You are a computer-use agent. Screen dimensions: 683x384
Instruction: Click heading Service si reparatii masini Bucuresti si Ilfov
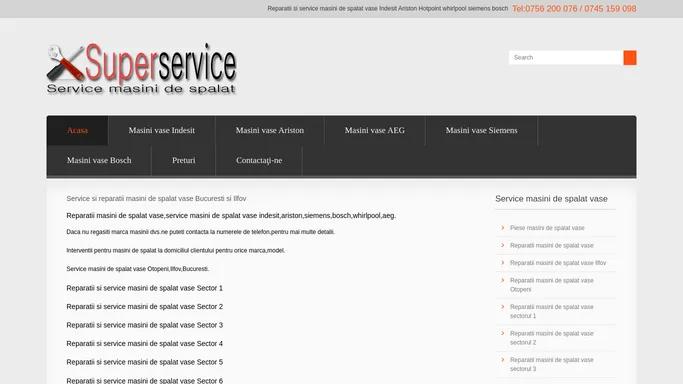(156, 199)
